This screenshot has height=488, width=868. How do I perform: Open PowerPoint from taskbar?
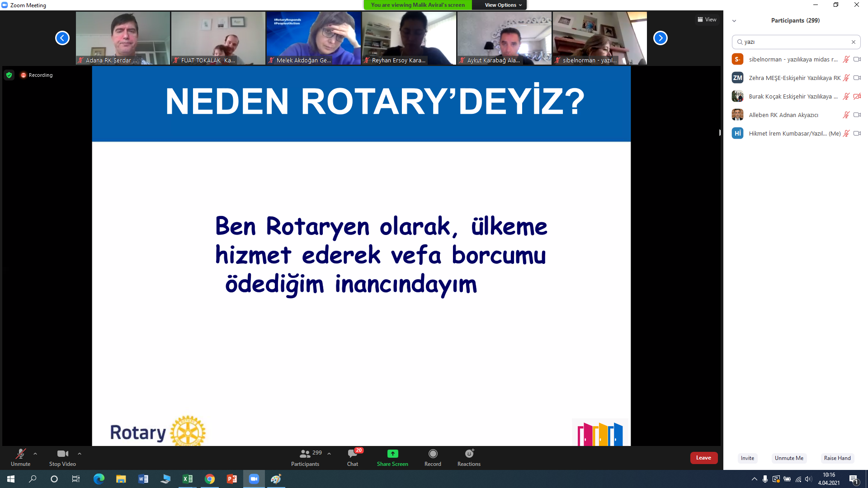tap(231, 479)
